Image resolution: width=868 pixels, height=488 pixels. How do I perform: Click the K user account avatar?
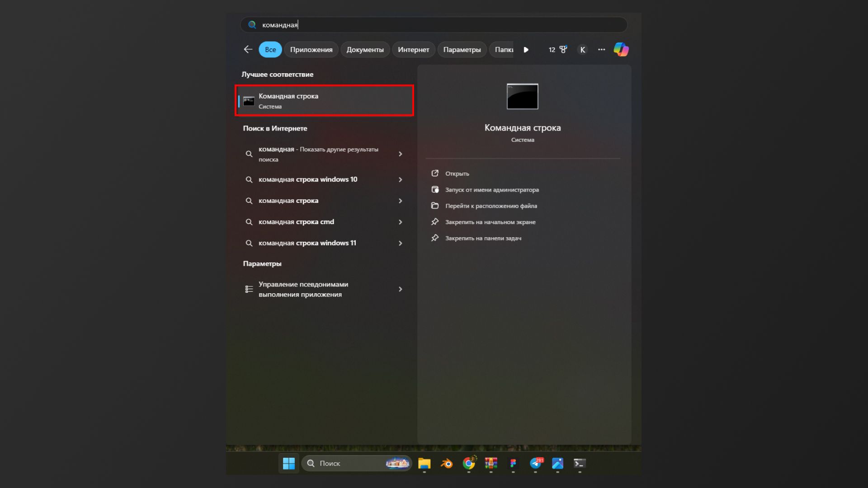click(x=582, y=50)
